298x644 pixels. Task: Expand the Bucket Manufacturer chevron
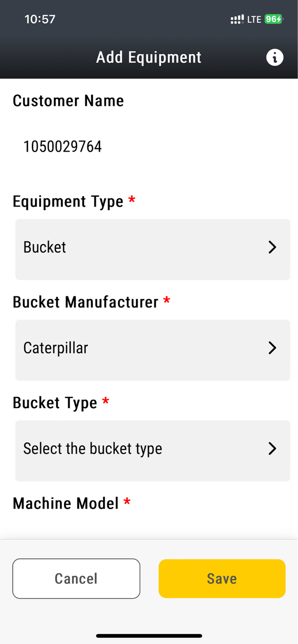[272, 348]
